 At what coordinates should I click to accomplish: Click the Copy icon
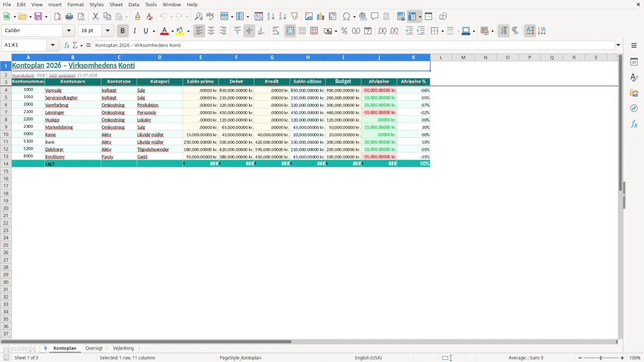107,17
